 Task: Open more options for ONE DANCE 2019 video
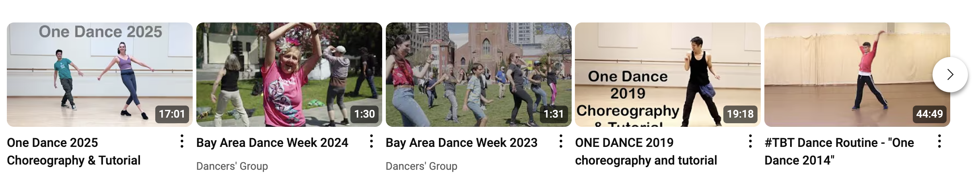coord(750,141)
